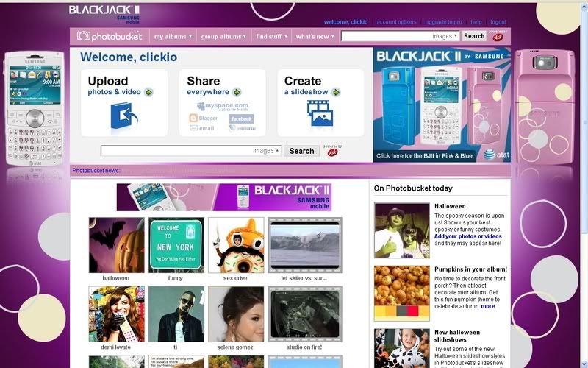Open the images dropdown in the top search bar
This screenshot has width=588, height=368.
(445, 36)
